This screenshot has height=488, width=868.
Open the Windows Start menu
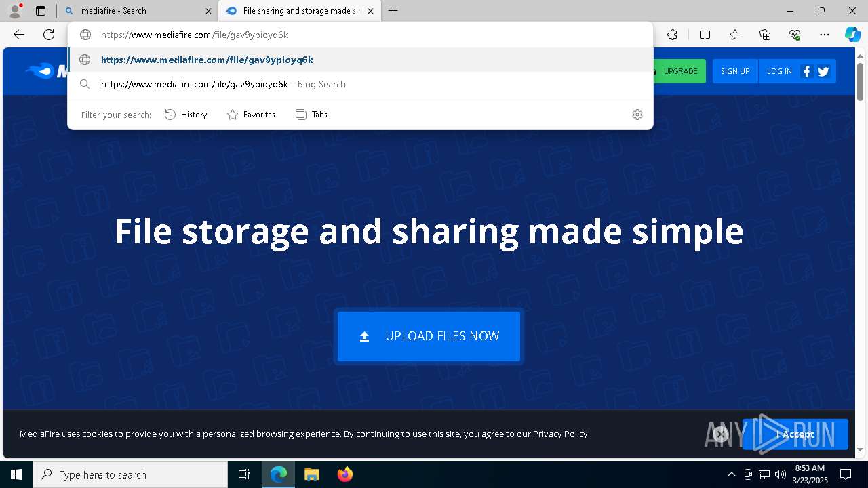(x=16, y=474)
